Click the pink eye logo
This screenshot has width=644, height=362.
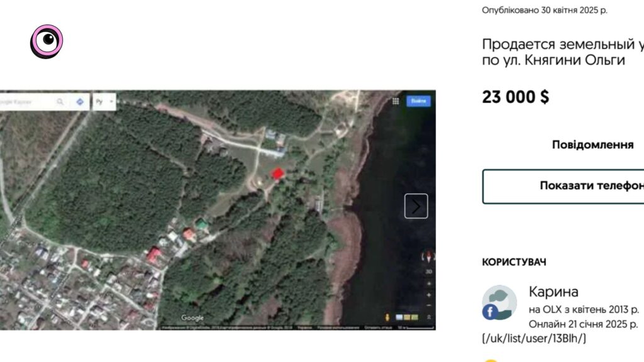pyautogui.click(x=47, y=41)
